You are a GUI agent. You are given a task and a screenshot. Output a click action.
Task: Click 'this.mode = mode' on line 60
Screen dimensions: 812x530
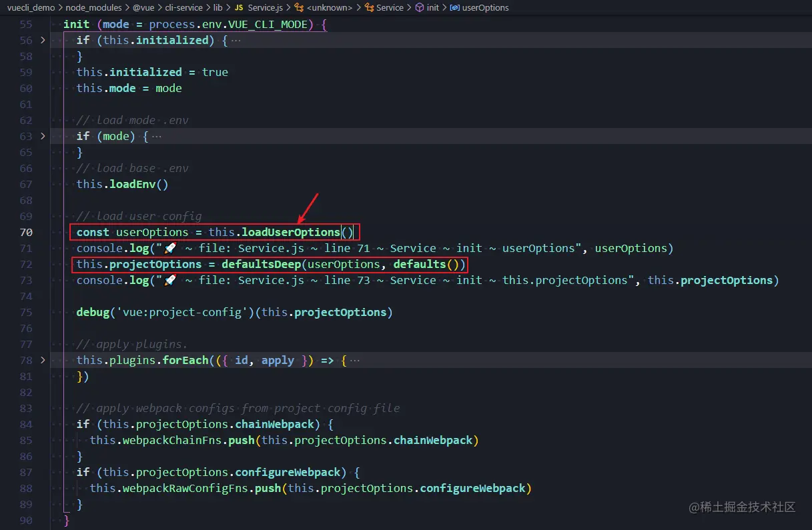click(x=129, y=88)
